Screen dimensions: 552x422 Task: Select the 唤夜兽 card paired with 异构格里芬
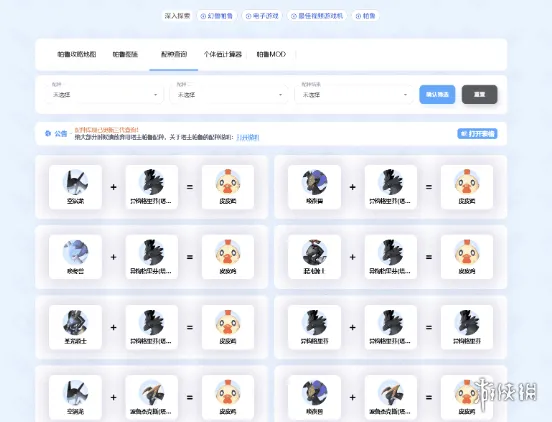[314, 187]
